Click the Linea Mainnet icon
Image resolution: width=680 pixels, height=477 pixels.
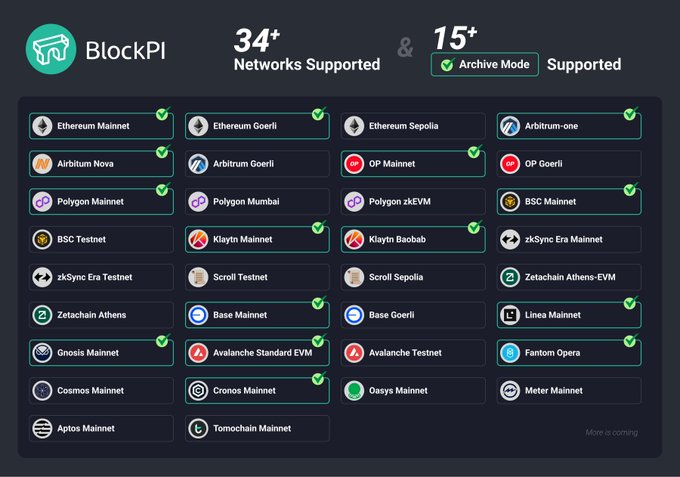pos(510,315)
